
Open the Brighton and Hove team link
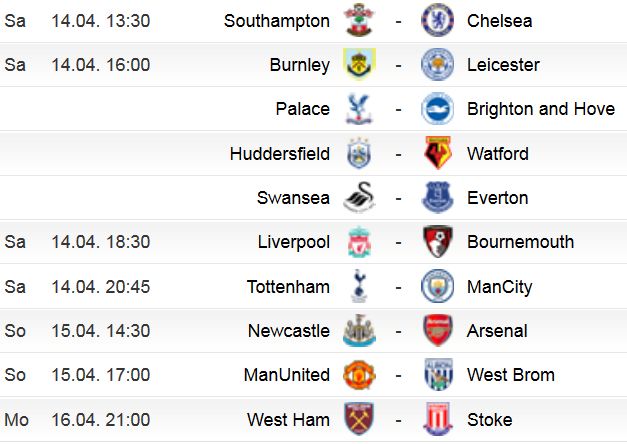pos(541,109)
